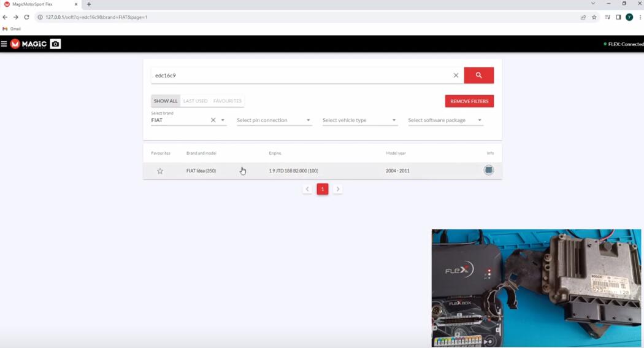Click the Engine column header
Screen dimensions: 644x348
pos(275,153)
